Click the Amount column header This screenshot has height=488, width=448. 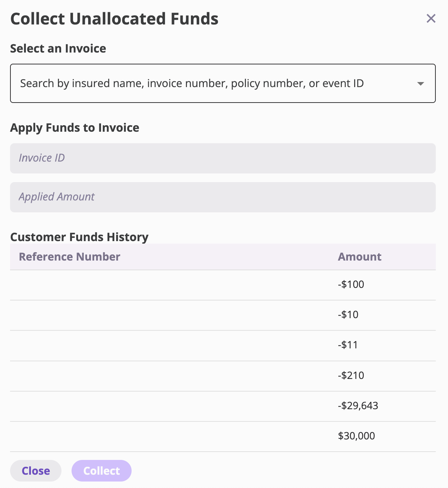[x=360, y=257]
